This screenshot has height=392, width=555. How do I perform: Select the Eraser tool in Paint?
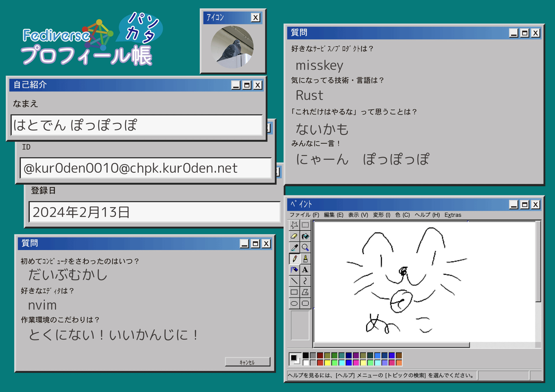coord(294,236)
